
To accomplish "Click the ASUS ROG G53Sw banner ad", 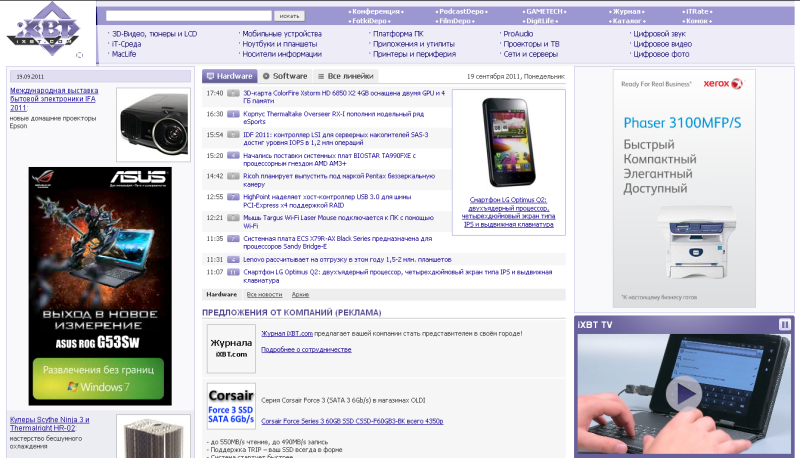I will [100, 286].
